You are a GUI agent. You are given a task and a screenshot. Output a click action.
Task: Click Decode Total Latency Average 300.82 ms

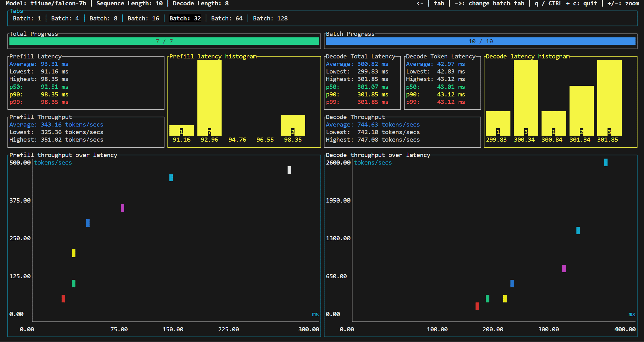[357, 64]
